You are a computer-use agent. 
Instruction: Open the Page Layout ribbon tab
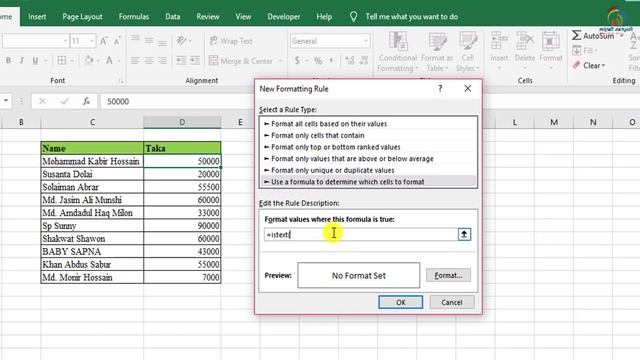click(x=82, y=17)
